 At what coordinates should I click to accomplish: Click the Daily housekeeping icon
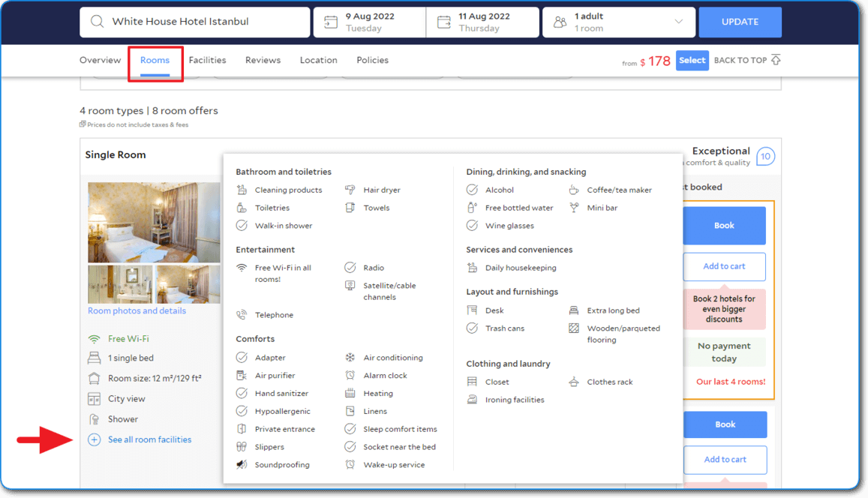(x=472, y=268)
